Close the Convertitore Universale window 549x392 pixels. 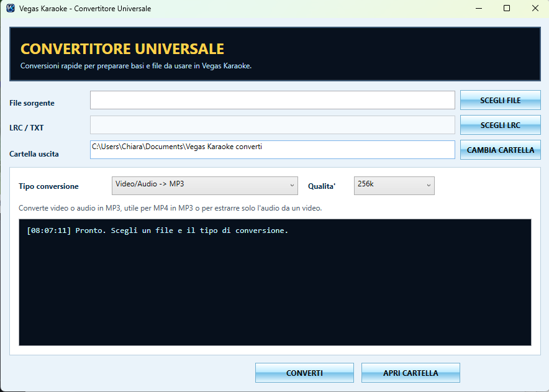(x=535, y=8)
